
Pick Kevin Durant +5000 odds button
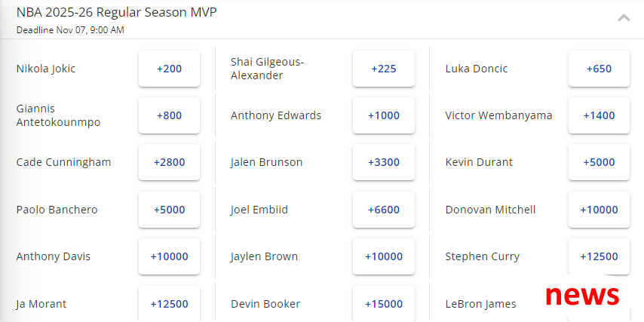(599, 162)
